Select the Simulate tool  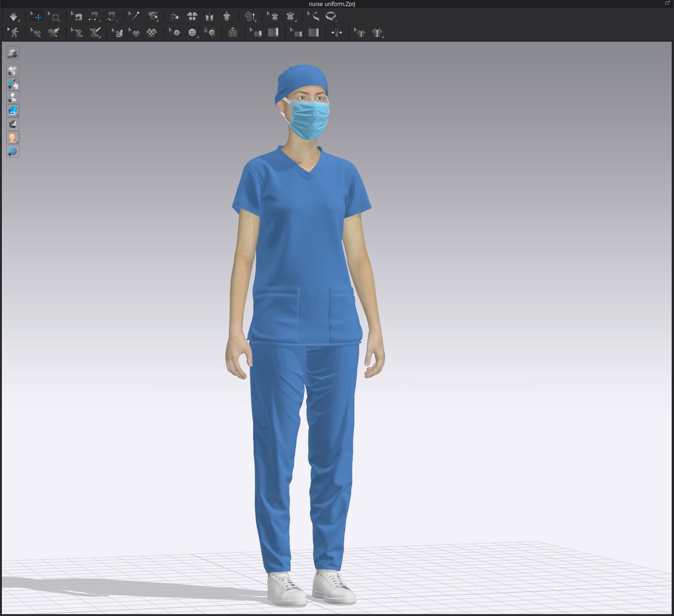pyautogui.click(x=13, y=16)
